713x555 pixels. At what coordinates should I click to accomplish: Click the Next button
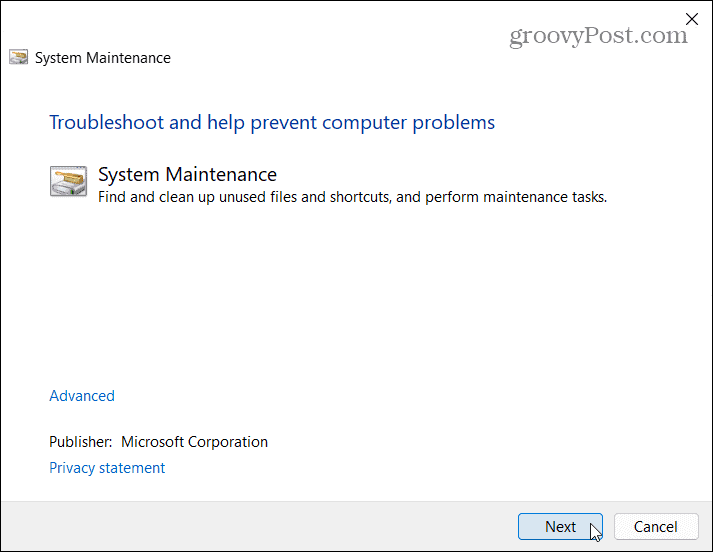560,526
